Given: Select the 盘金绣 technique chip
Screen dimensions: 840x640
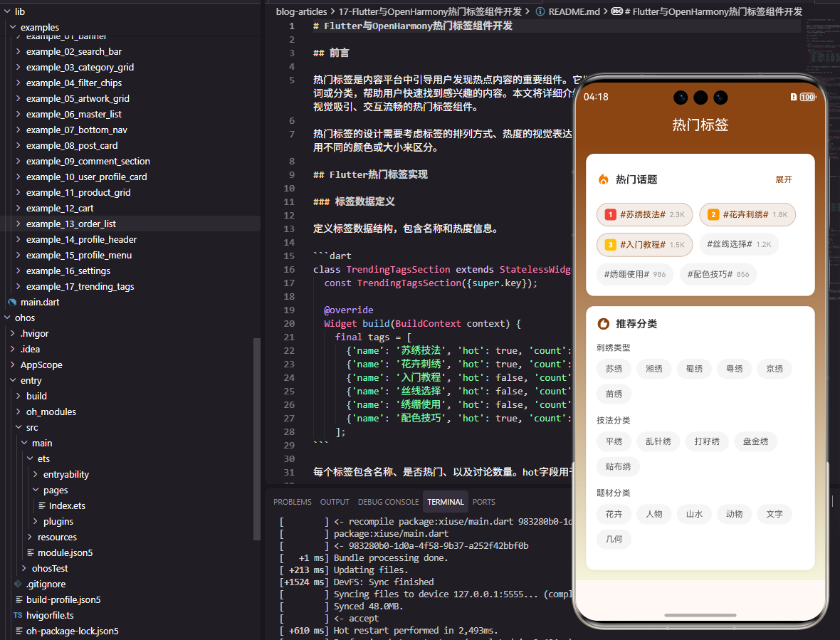Looking at the screenshot, I should [x=756, y=441].
